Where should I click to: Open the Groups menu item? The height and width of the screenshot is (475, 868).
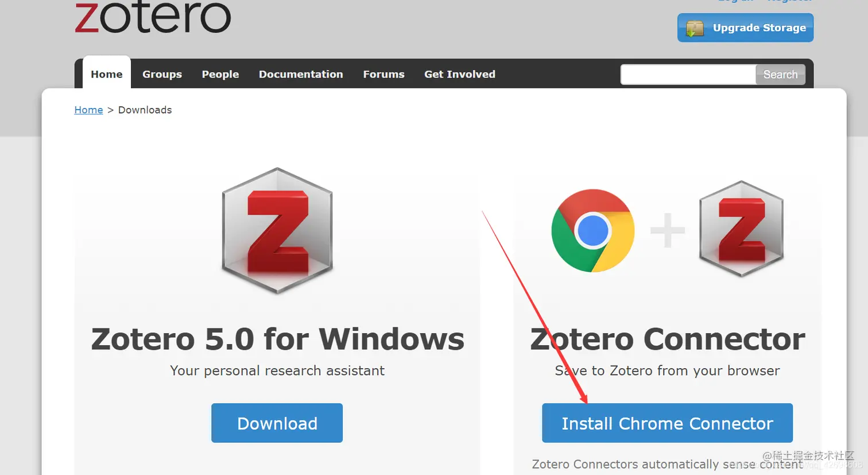click(162, 74)
